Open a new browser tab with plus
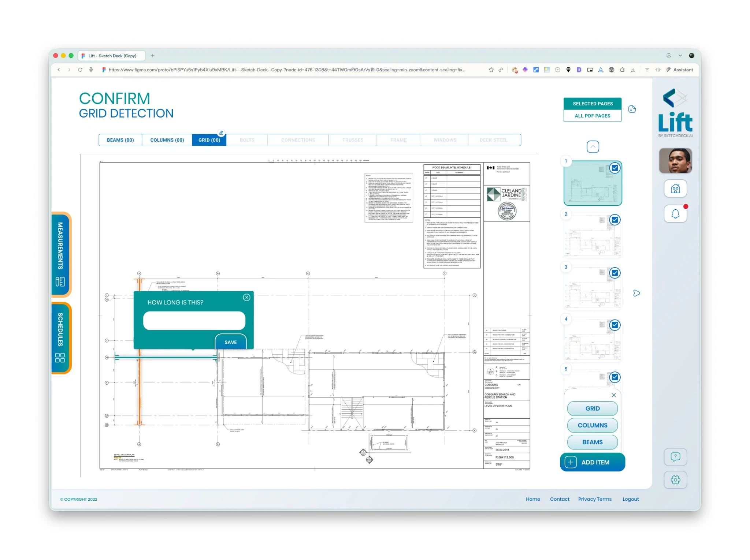 153,56
